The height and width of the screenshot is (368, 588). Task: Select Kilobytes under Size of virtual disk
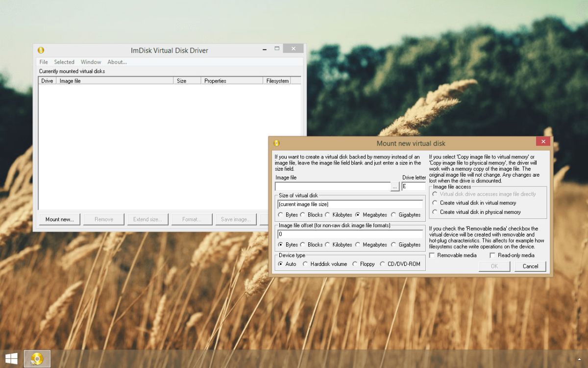pyautogui.click(x=339, y=215)
